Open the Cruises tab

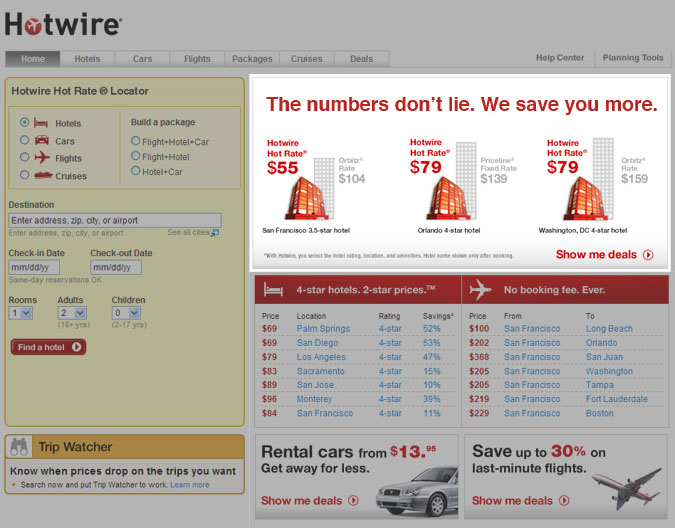coord(307,59)
